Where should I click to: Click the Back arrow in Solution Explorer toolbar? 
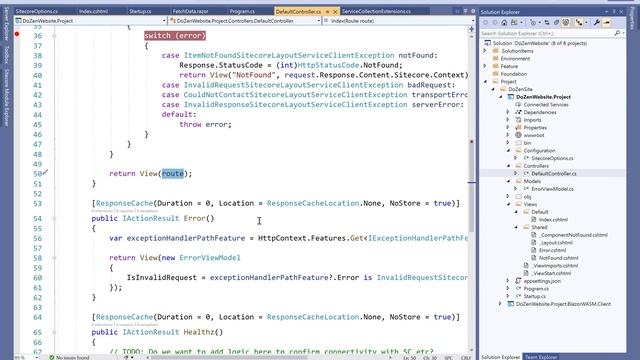[486, 23]
